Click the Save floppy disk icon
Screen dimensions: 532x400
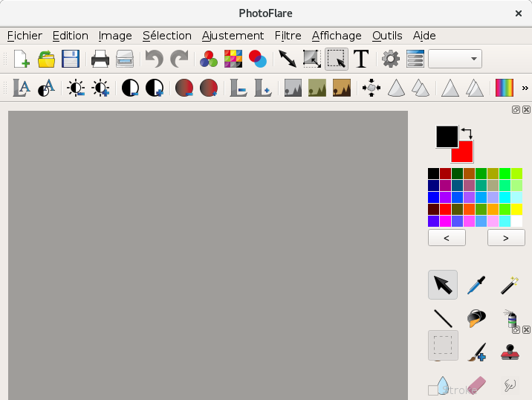click(71, 59)
